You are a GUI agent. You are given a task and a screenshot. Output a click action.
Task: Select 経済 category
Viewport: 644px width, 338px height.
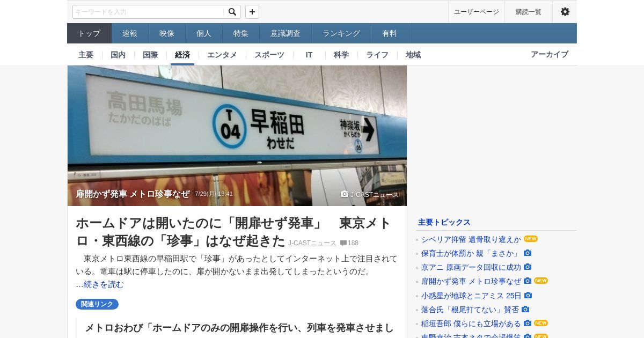click(x=182, y=55)
